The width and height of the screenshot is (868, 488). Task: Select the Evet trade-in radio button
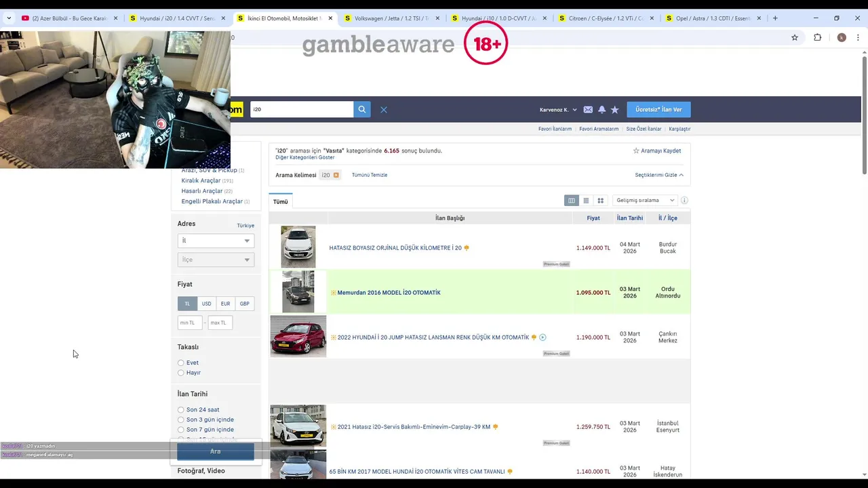tap(181, 363)
